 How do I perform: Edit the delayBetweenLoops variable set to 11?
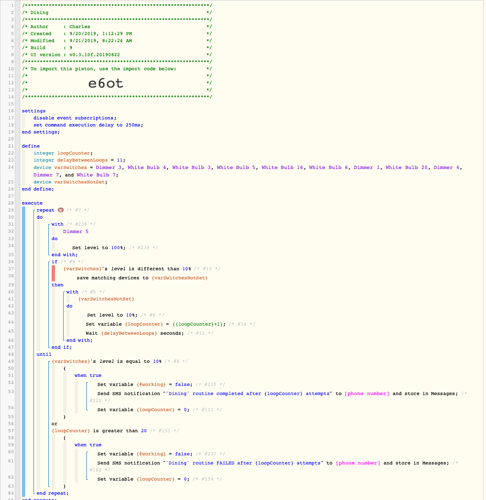79,160
